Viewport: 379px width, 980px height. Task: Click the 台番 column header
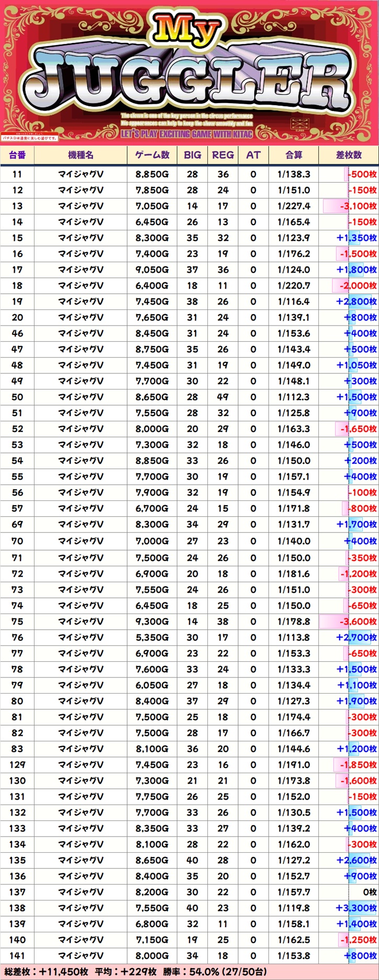(x=17, y=155)
